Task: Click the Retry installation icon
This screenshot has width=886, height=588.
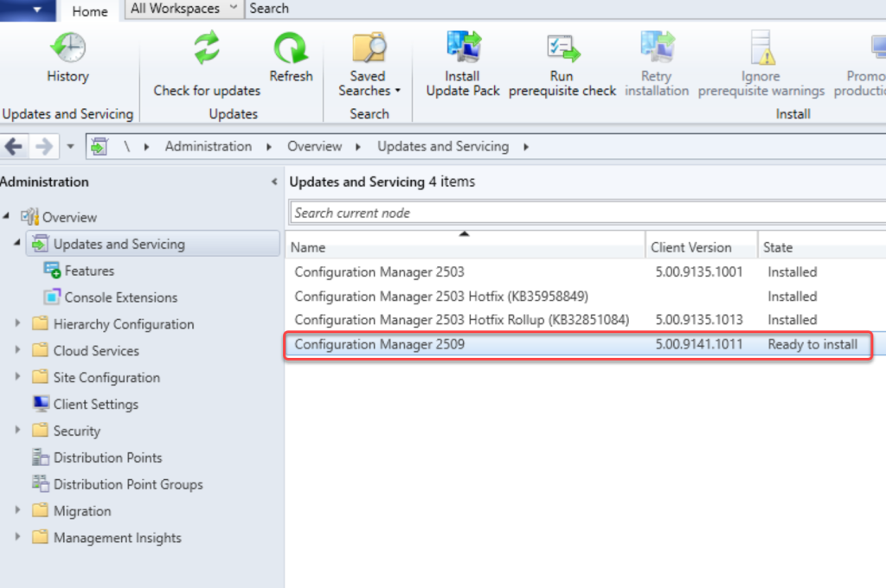Action: [x=658, y=47]
